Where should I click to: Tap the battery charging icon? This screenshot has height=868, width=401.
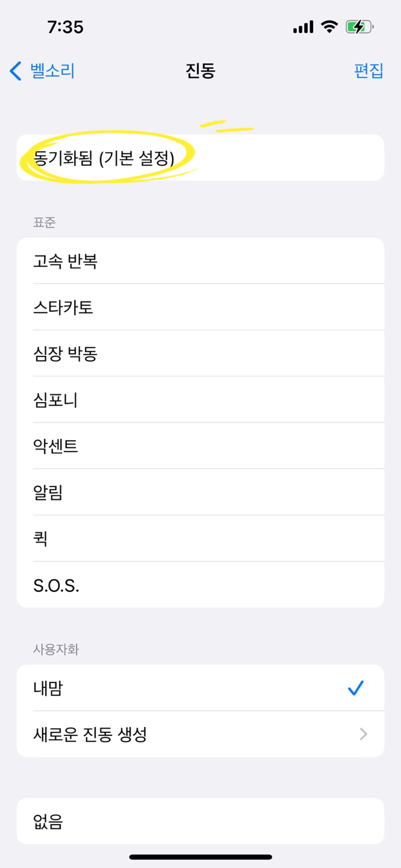click(359, 27)
